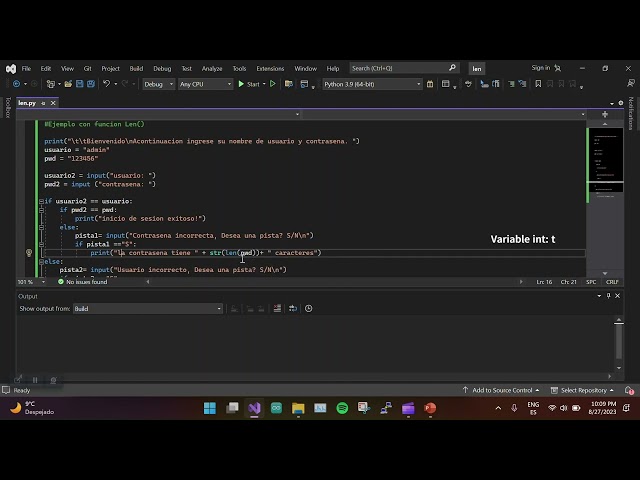Open the notifications bell in status bar
The height and width of the screenshot is (480, 640).
pos(629,391)
